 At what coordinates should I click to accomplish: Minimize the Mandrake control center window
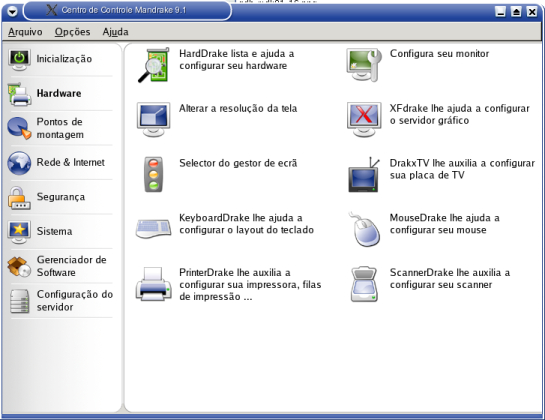[x=501, y=12]
